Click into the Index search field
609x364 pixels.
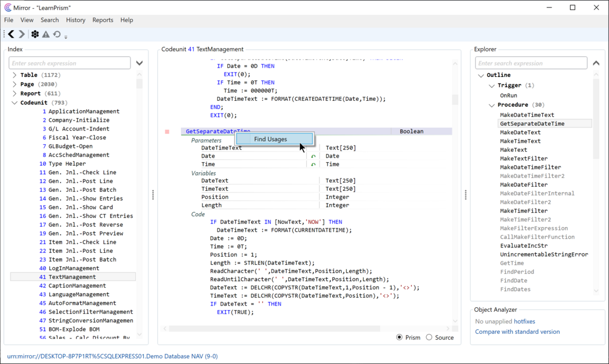coord(70,63)
